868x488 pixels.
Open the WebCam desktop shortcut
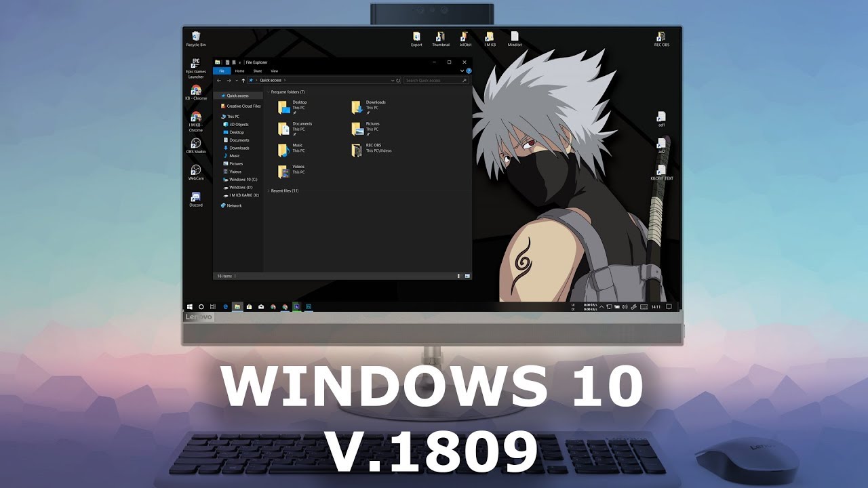coord(196,172)
